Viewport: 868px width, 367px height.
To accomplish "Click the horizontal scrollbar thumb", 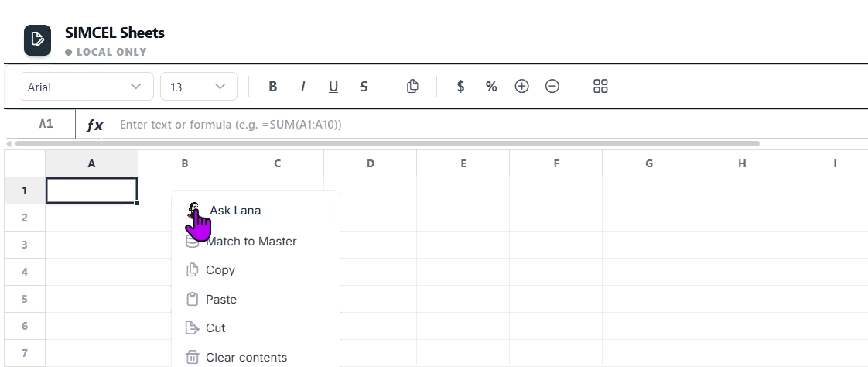I will [x=388, y=143].
